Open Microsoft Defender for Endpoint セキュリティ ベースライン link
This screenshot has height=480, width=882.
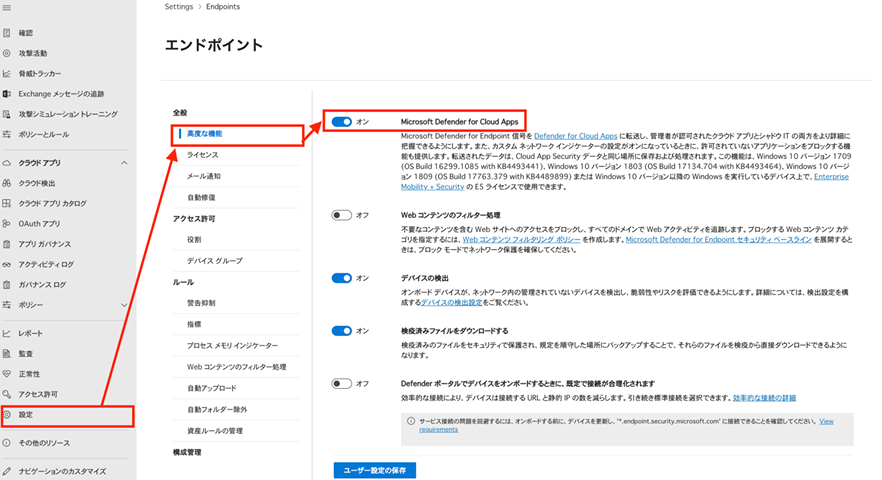(x=718, y=240)
